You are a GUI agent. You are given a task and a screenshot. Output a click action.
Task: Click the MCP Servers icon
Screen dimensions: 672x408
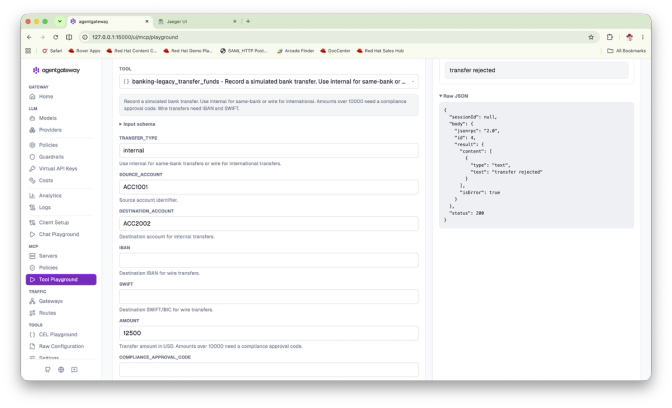[x=32, y=256]
